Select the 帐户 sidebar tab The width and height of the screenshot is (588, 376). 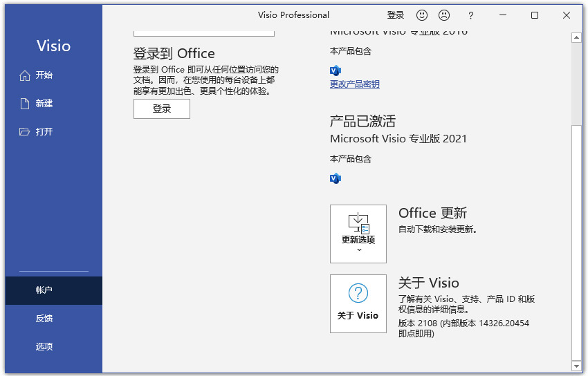click(x=54, y=290)
